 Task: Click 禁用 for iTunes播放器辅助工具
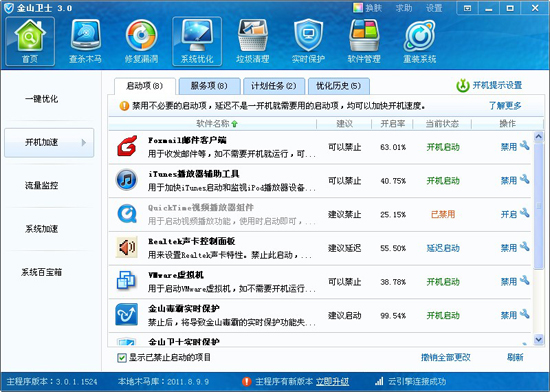[x=509, y=181]
